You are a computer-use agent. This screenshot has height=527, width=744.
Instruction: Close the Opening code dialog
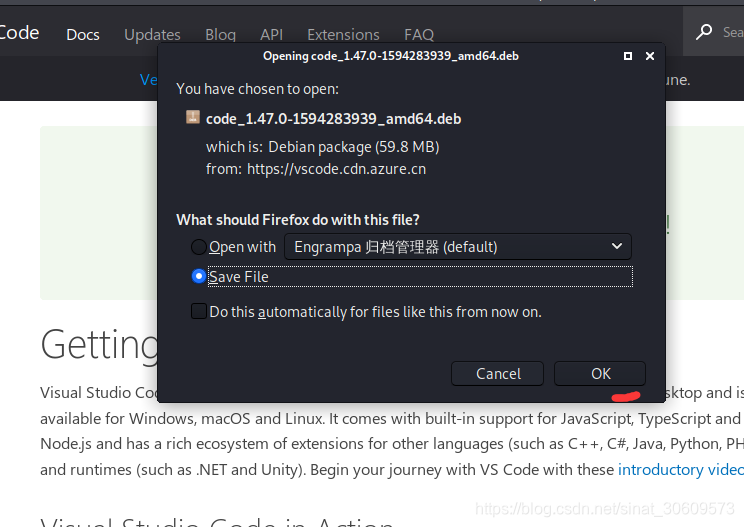650,56
